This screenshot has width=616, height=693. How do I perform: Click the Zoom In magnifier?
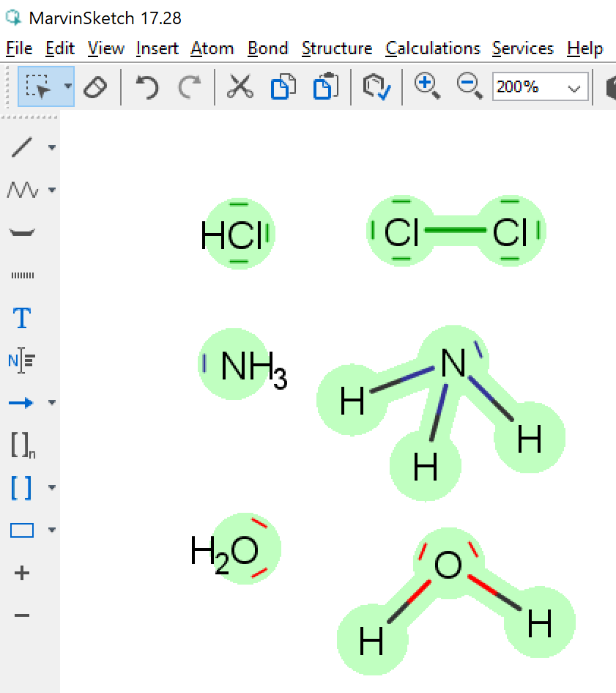click(x=426, y=86)
